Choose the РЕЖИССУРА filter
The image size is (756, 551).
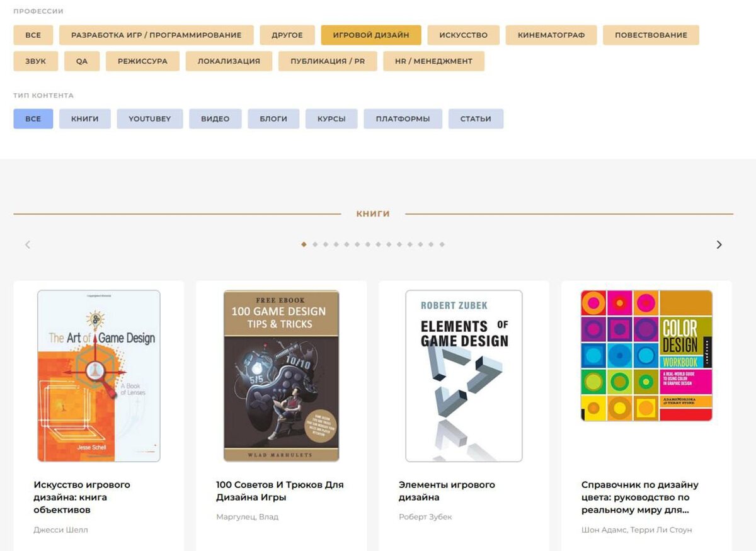(x=142, y=61)
